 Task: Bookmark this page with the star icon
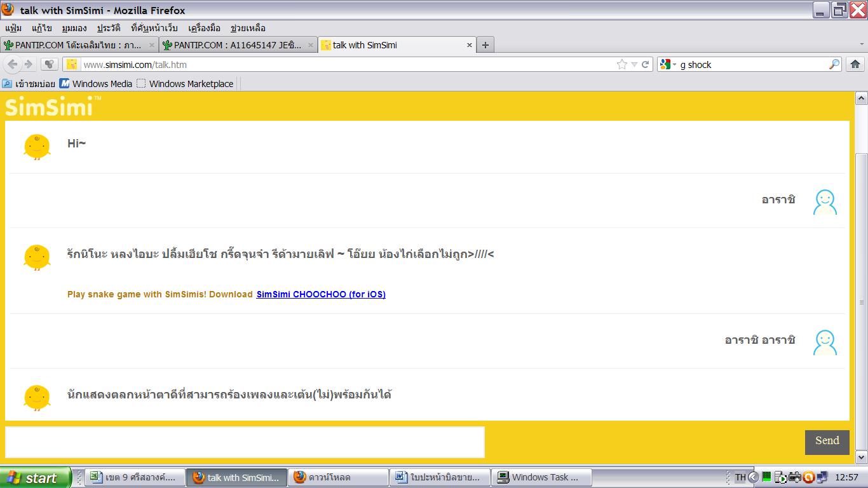pos(621,64)
